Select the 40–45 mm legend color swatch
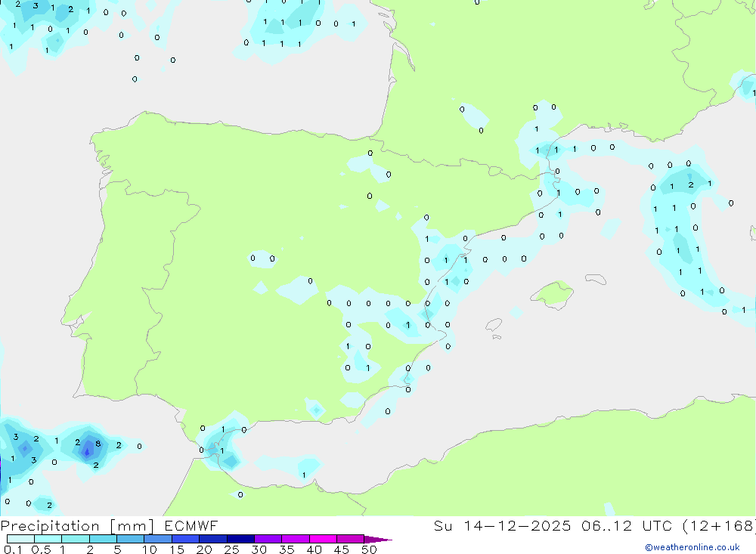 (x=323, y=539)
